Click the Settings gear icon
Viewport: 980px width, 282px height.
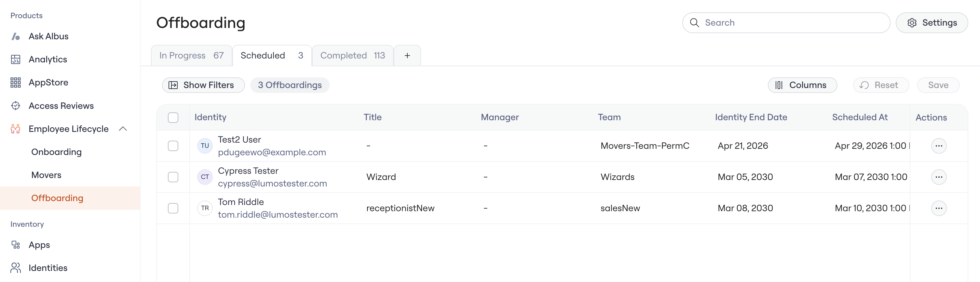click(912, 23)
